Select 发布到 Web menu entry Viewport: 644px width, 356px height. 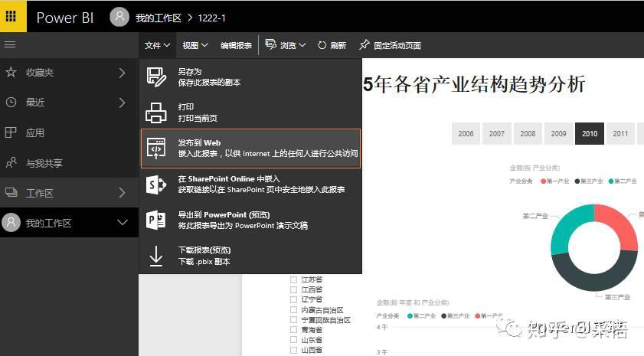tap(250, 149)
